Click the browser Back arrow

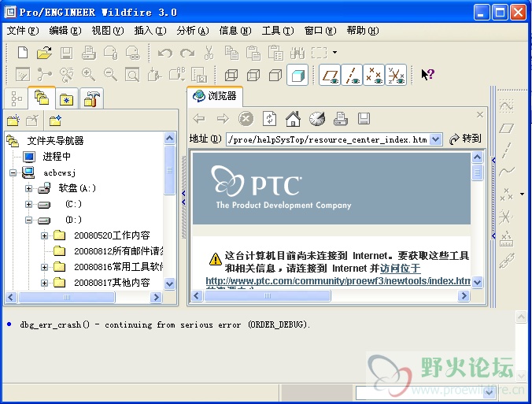coord(199,119)
